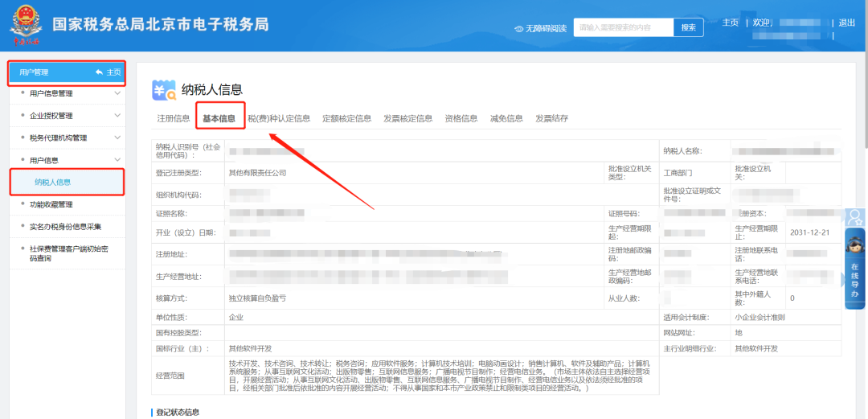Collapse the 用户信息 menu section
This screenshot has width=868, height=419.
point(117,160)
